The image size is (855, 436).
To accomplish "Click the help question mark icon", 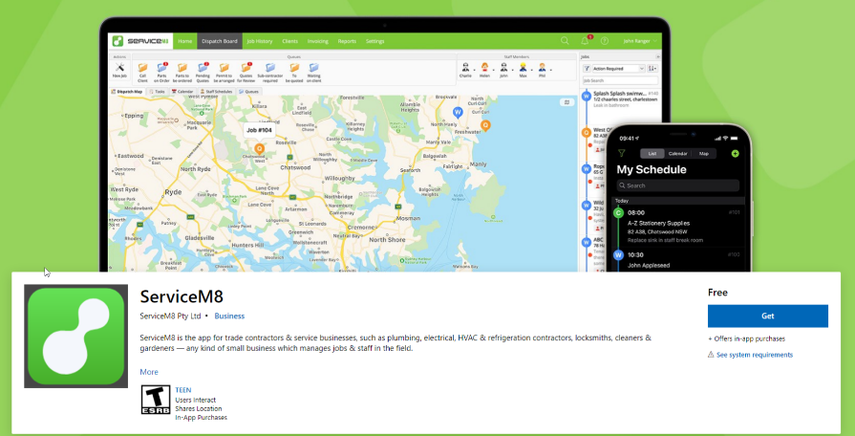I will pyautogui.click(x=604, y=41).
